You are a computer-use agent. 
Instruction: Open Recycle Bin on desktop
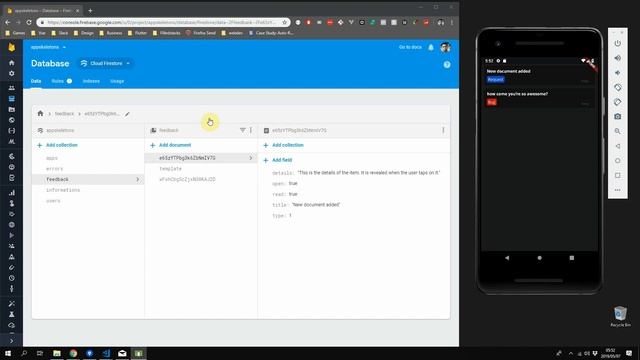[x=620, y=316]
